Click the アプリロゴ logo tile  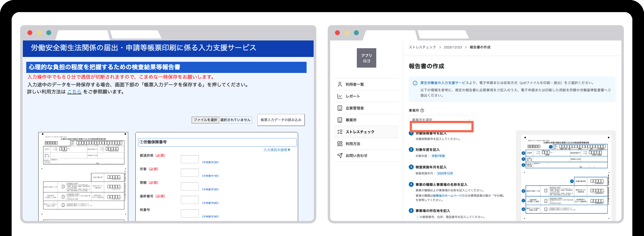click(x=366, y=58)
